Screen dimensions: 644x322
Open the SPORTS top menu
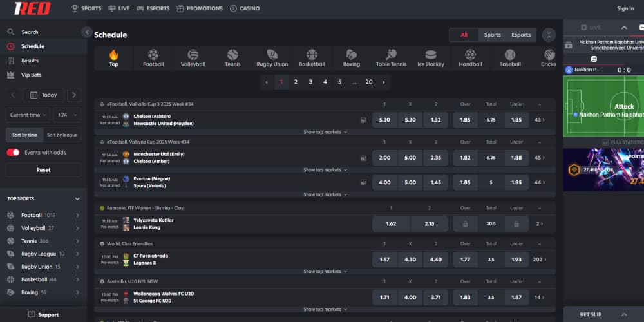pyautogui.click(x=86, y=8)
